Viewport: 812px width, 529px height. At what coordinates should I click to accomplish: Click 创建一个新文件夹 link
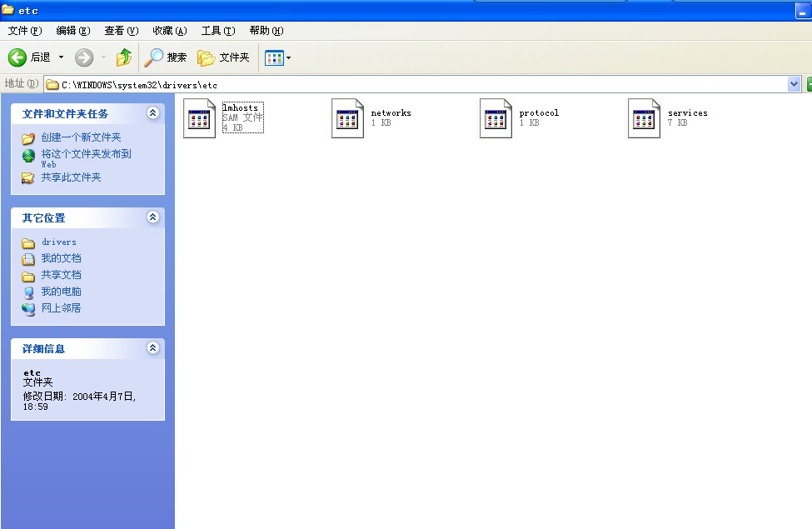(x=81, y=137)
